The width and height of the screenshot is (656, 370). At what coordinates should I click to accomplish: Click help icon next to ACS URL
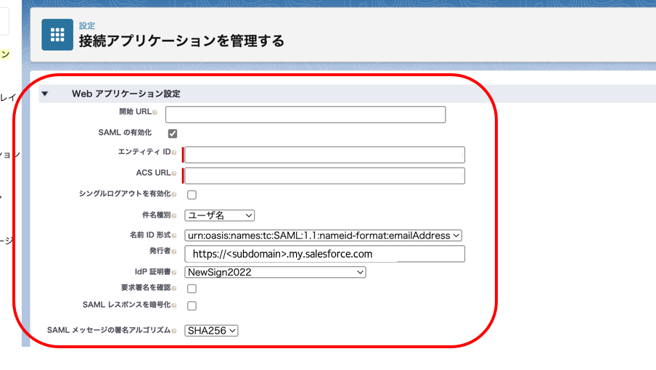pyautogui.click(x=174, y=173)
